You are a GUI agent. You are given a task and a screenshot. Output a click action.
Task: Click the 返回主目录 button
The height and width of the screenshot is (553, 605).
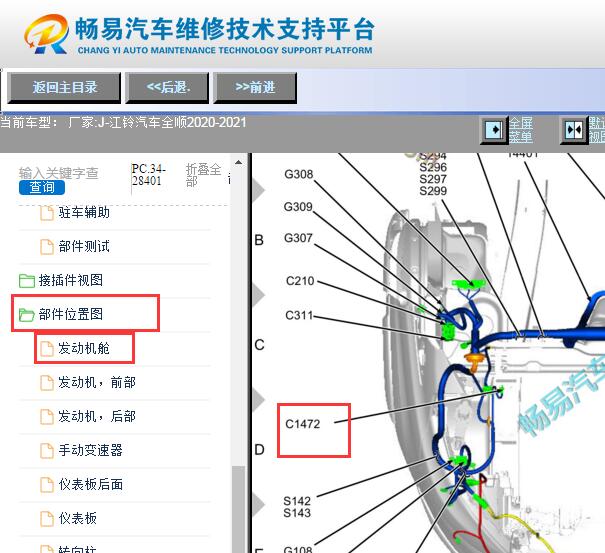tap(64, 88)
